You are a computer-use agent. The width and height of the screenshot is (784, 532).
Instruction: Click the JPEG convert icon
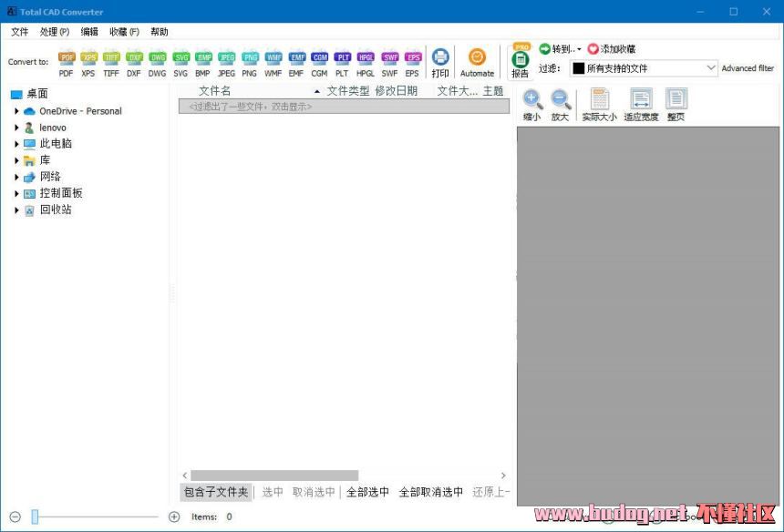(226, 62)
